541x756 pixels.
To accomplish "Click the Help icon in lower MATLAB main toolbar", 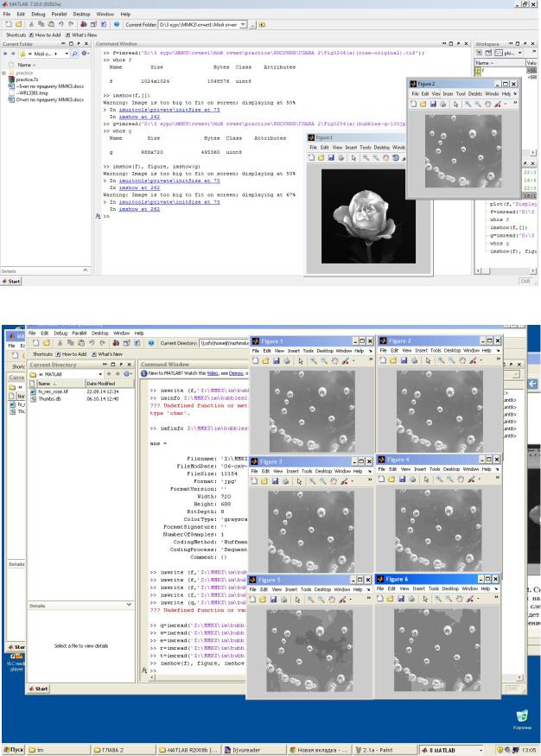I will (151, 343).
